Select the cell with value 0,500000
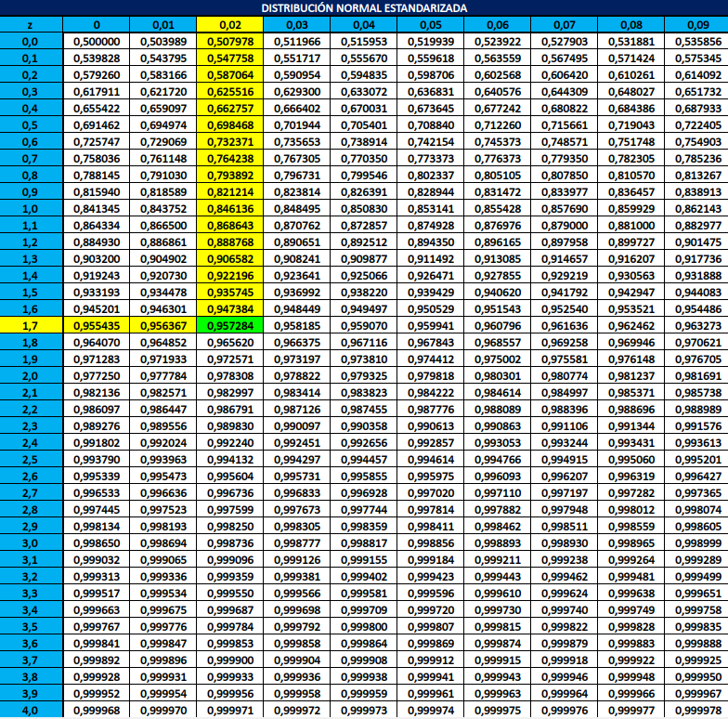This screenshot has height=719, width=728. (97, 42)
